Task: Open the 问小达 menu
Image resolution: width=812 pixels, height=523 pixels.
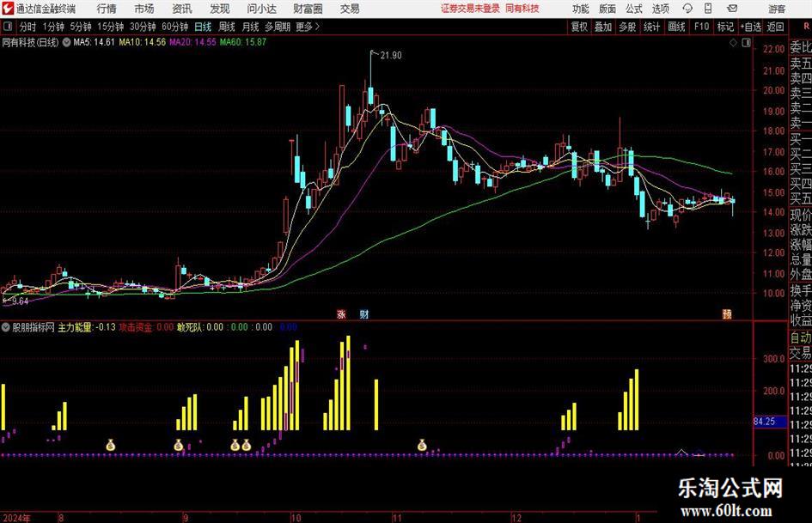Action: pyautogui.click(x=261, y=9)
